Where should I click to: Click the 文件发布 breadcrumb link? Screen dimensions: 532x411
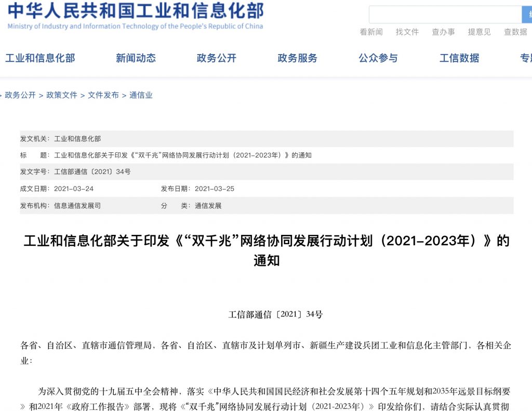pos(103,95)
